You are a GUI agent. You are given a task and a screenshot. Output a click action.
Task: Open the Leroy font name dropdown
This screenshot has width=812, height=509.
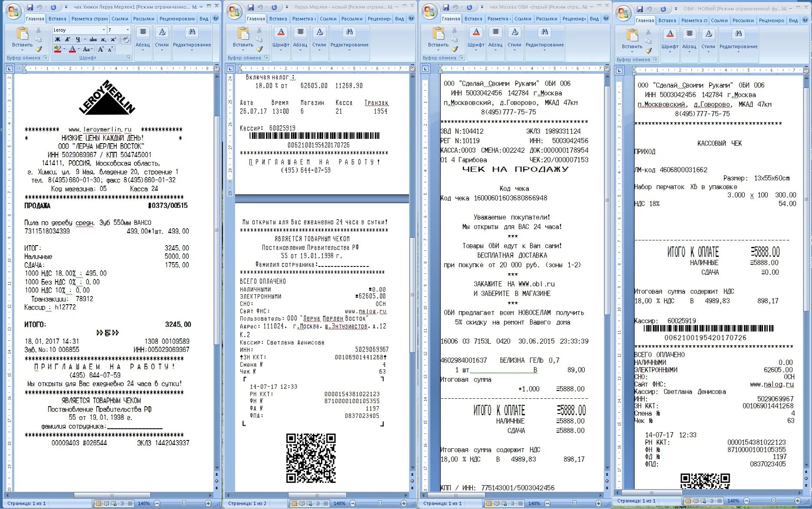click(104, 30)
